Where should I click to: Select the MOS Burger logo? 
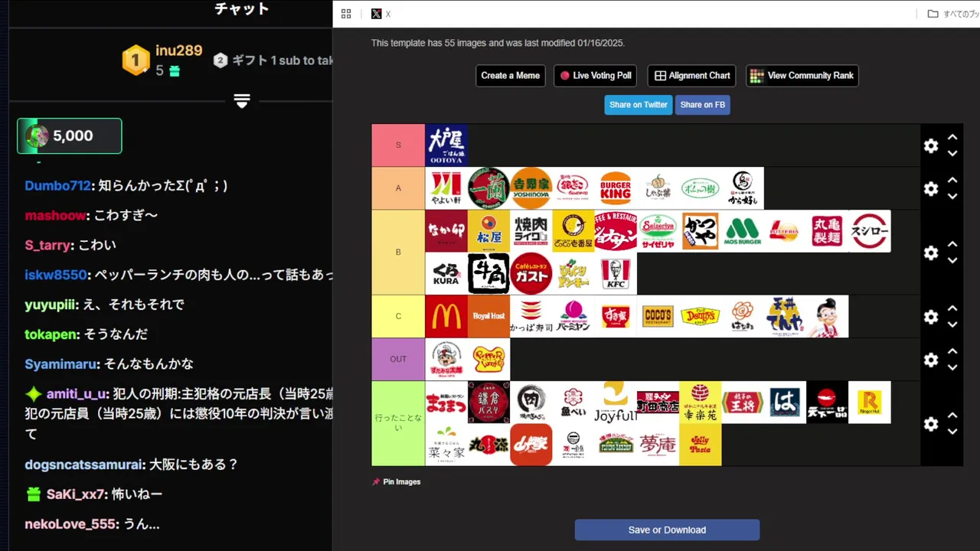point(743,231)
